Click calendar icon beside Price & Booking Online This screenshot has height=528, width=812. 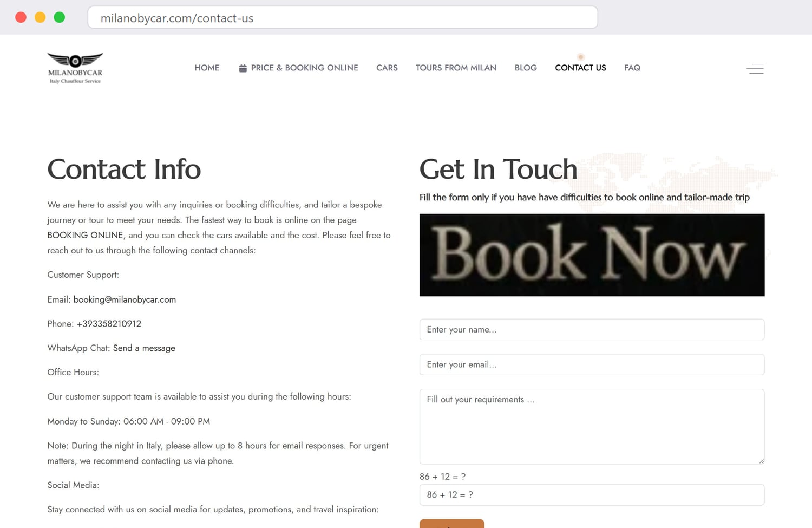(243, 68)
